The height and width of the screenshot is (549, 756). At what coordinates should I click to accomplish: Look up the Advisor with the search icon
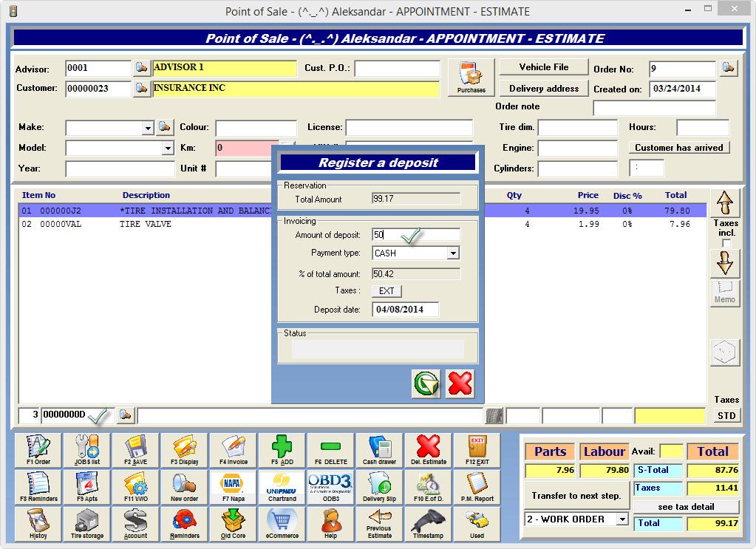(141, 67)
